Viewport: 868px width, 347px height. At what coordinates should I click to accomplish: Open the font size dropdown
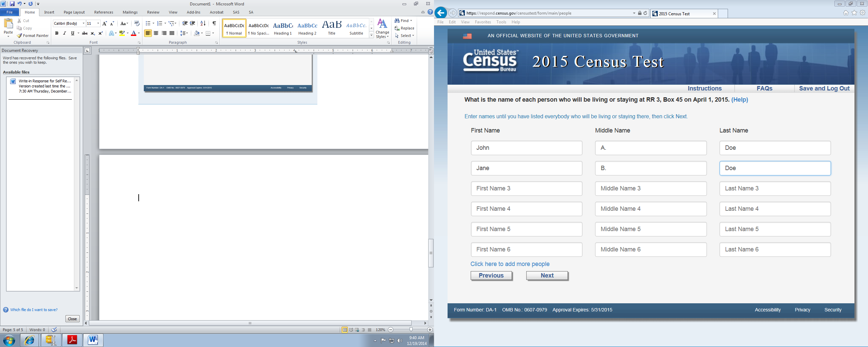(98, 23)
